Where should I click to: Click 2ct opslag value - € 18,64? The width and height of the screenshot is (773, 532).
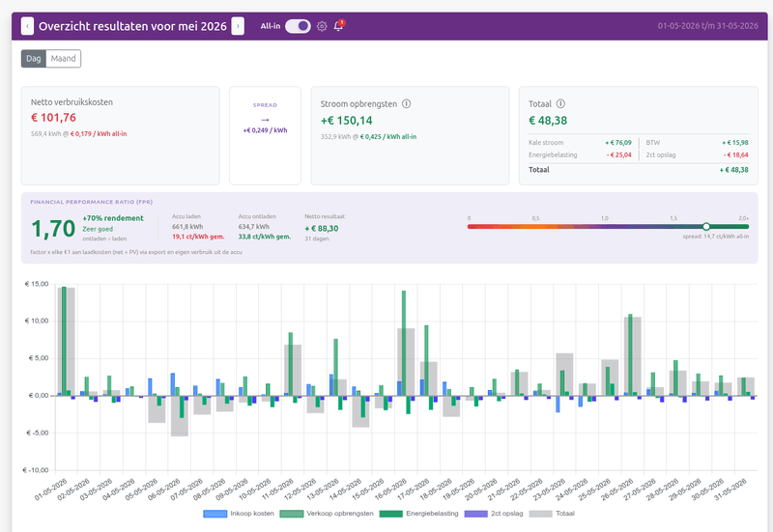(x=735, y=154)
